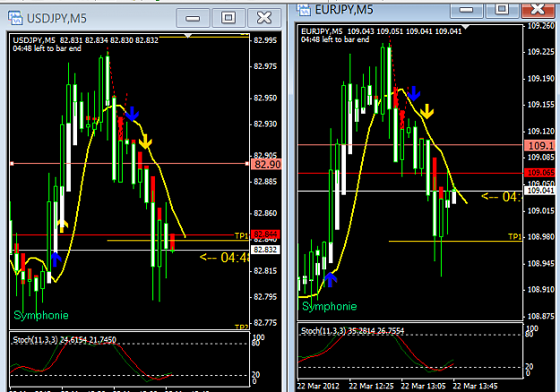The image size is (560, 392).
Task: Select the yellow down arrow on USDJPY chart
Action: 145,141
